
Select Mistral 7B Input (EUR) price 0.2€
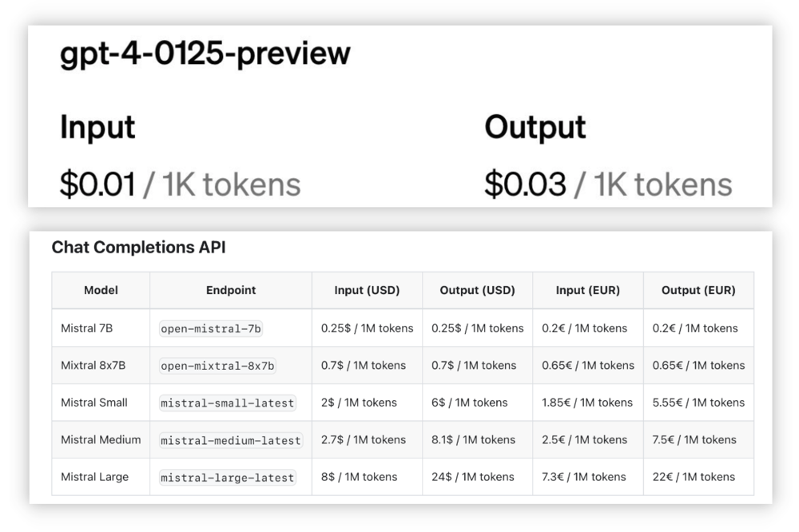click(x=585, y=328)
